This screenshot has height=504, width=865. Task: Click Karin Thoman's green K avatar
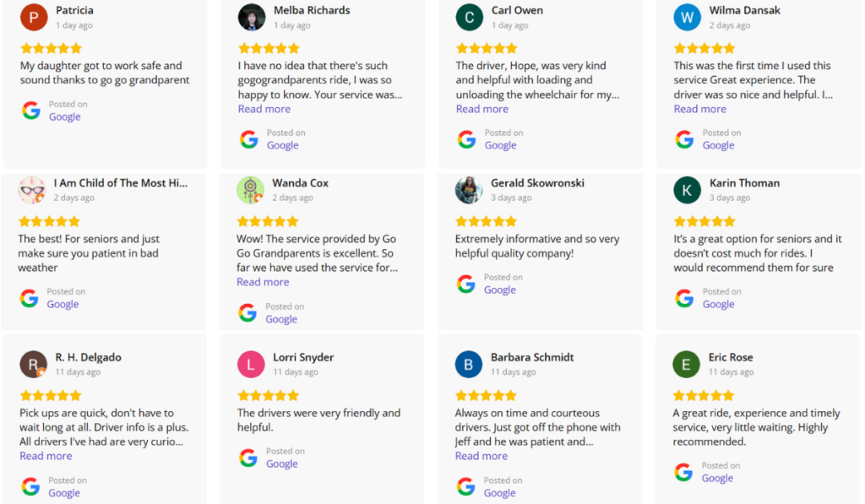pyautogui.click(x=687, y=190)
